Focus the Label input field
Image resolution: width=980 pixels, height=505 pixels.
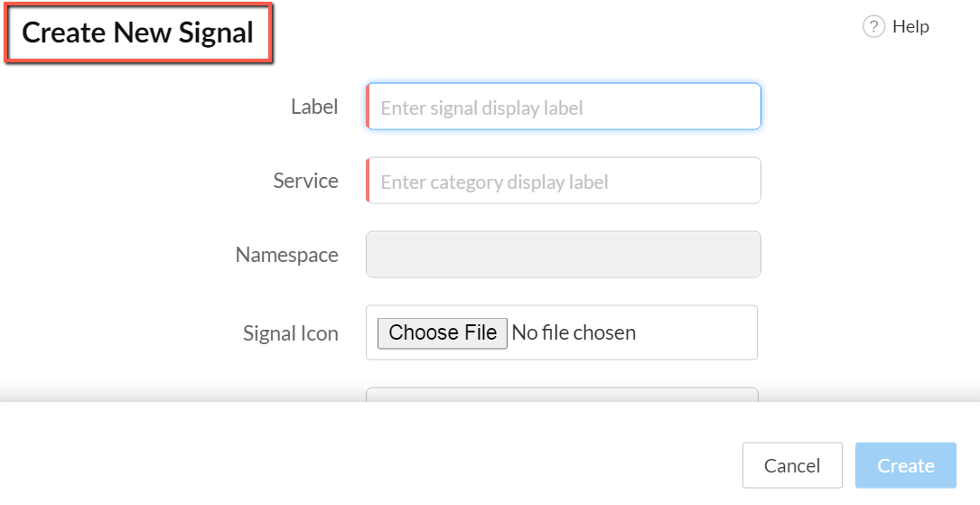(564, 108)
